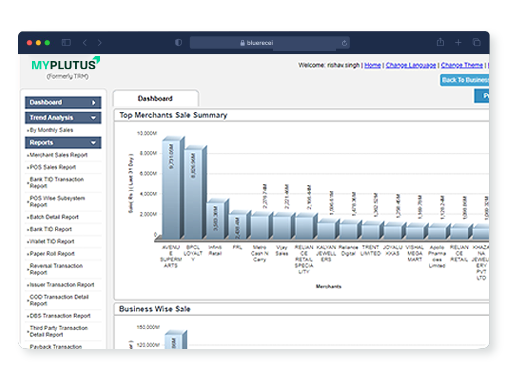Click the Infiniti Retail bar in chart
Screen dimensions: 513x386
pyautogui.click(x=217, y=219)
